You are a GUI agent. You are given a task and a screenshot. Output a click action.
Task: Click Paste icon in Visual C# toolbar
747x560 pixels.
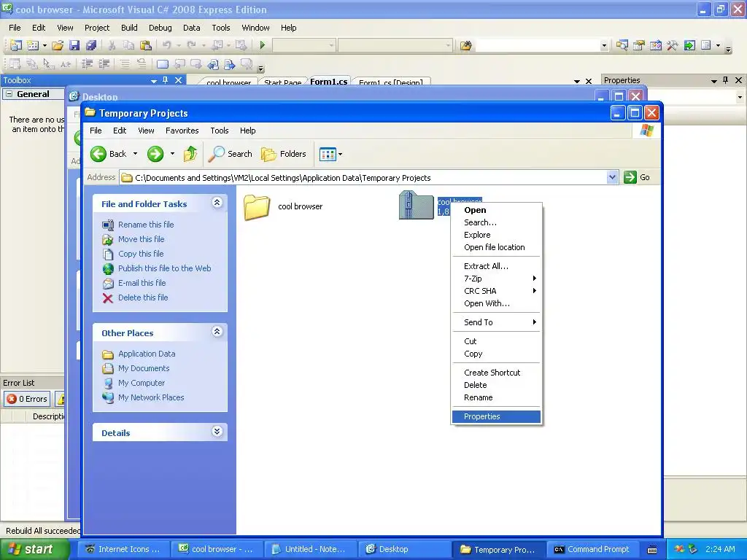146,45
